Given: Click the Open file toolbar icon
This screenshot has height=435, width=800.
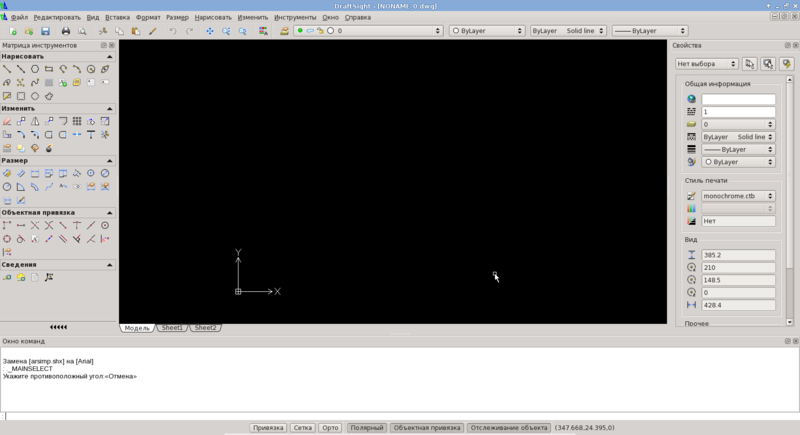Looking at the screenshot, I should click(x=29, y=31).
